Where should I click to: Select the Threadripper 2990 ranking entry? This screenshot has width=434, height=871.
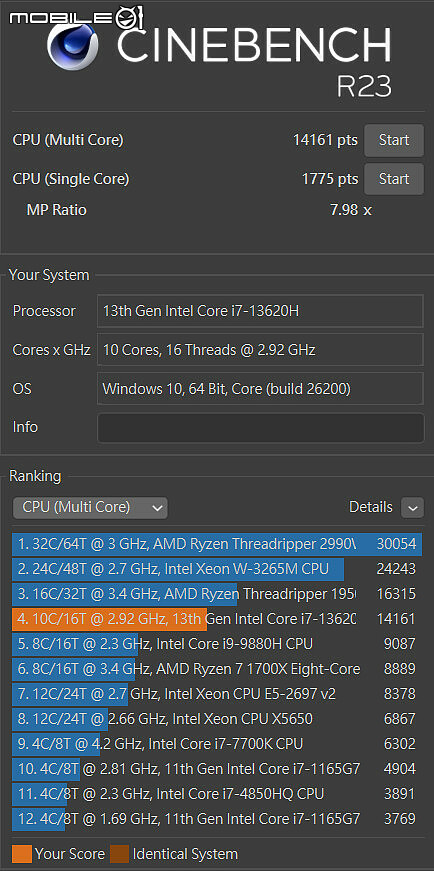pyautogui.click(x=217, y=544)
